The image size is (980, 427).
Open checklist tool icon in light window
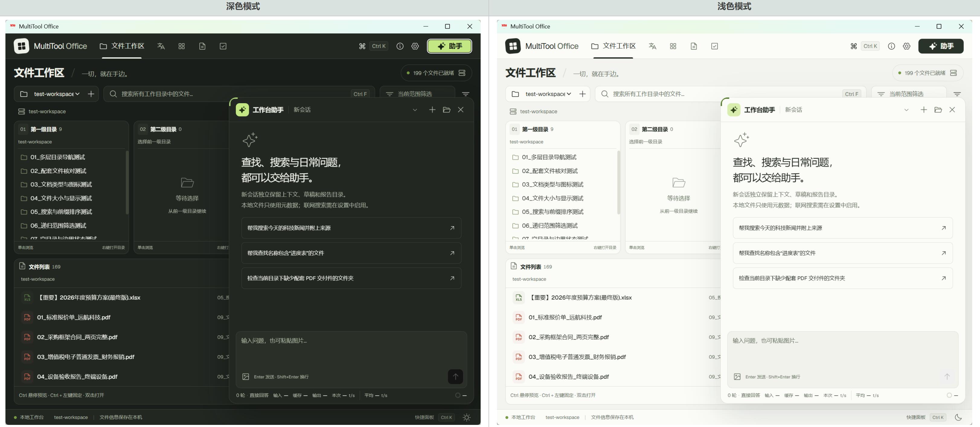[714, 46]
